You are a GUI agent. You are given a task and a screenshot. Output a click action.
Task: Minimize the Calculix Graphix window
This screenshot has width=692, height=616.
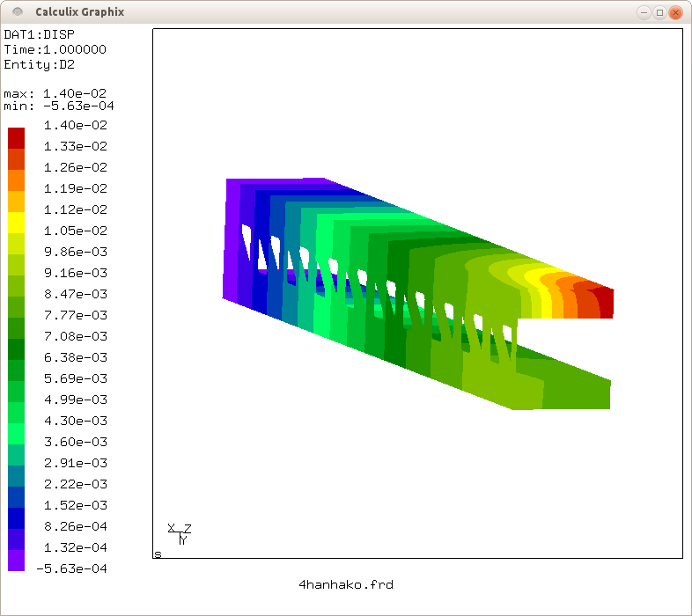click(x=644, y=12)
